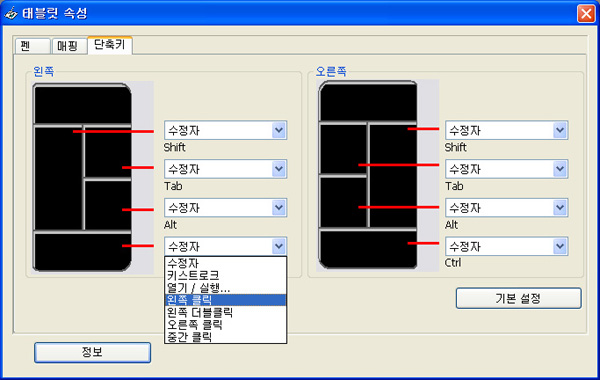The width and height of the screenshot is (600, 380).
Task: Click the tablet pen icon in title bar
Action: click(x=11, y=13)
